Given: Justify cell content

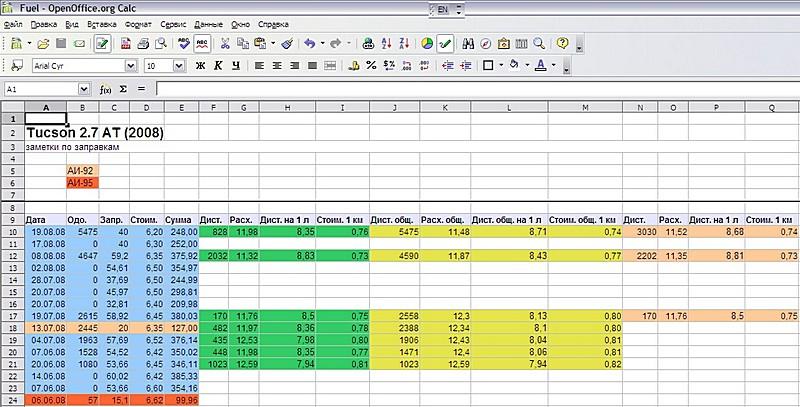Looking at the screenshot, I should pyautogui.click(x=312, y=66).
